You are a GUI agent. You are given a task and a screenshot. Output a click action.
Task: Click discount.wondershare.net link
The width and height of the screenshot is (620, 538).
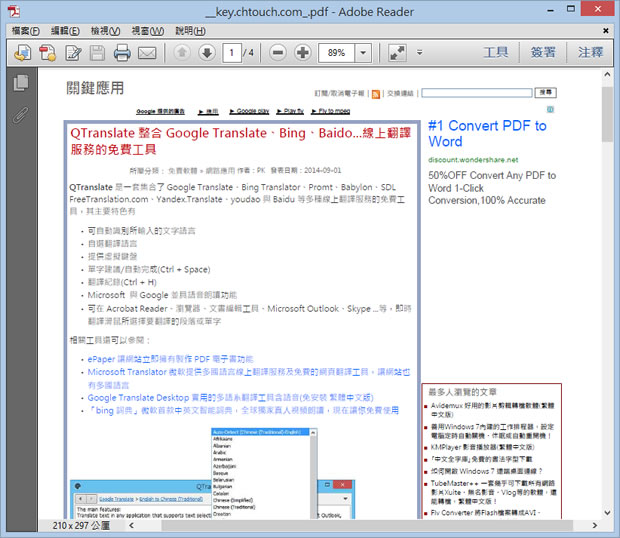pyautogui.click(x=473, y=160)
